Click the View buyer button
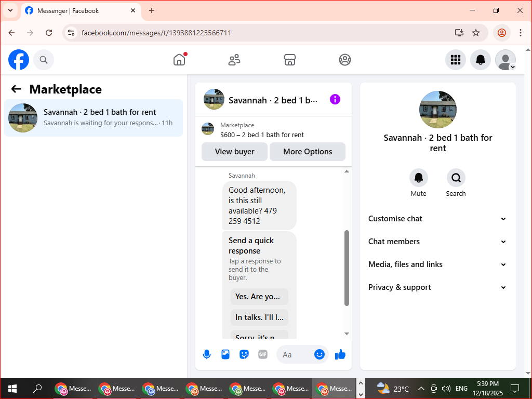532x399 pixels. click(234, 152)
